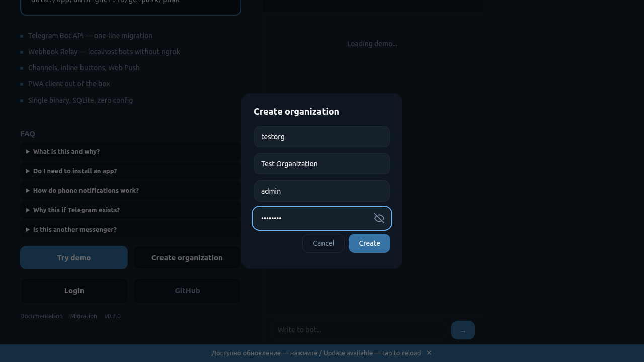This screenshot has width=644, height=362.
Task: Expand 'Why this if Telegram exists?' FAQ
Action: click(76, 210)
